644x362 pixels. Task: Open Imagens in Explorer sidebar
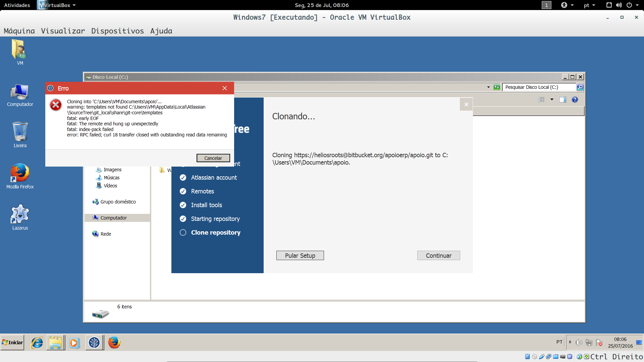(x=108, y=170)
